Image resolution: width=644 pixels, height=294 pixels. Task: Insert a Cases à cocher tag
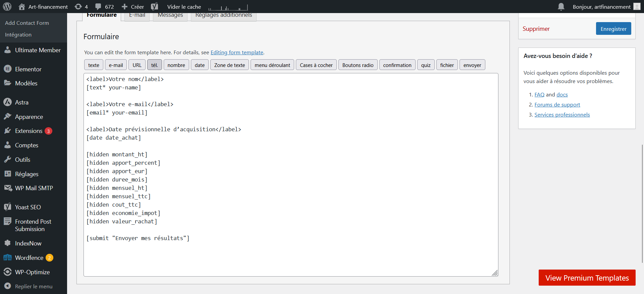click(x=316, y=65)
